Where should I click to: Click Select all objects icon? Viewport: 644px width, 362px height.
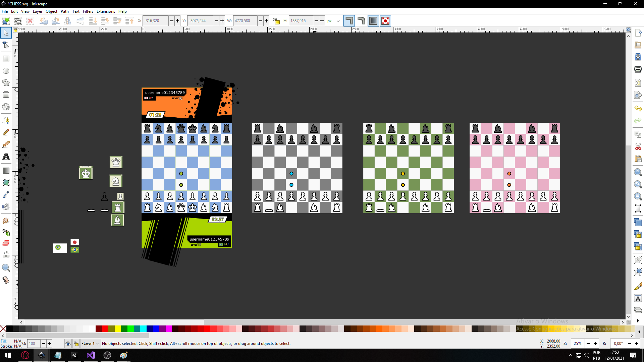click(6, 21)
